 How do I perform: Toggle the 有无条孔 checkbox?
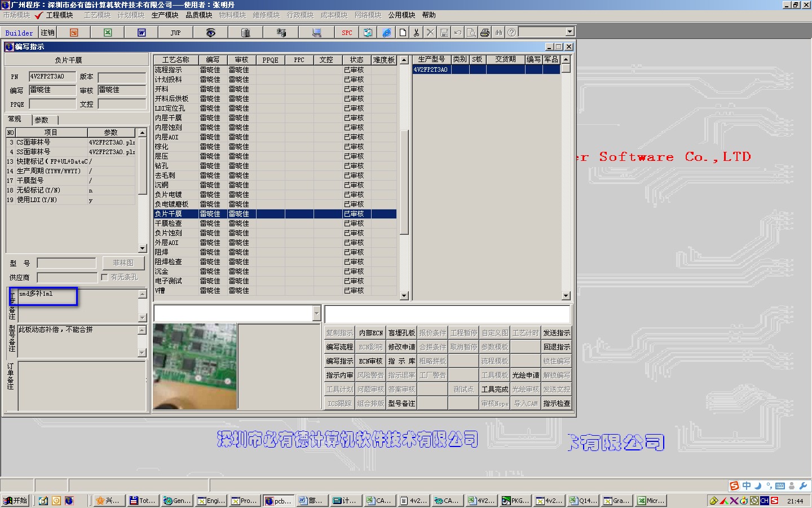tap(104, 277)
